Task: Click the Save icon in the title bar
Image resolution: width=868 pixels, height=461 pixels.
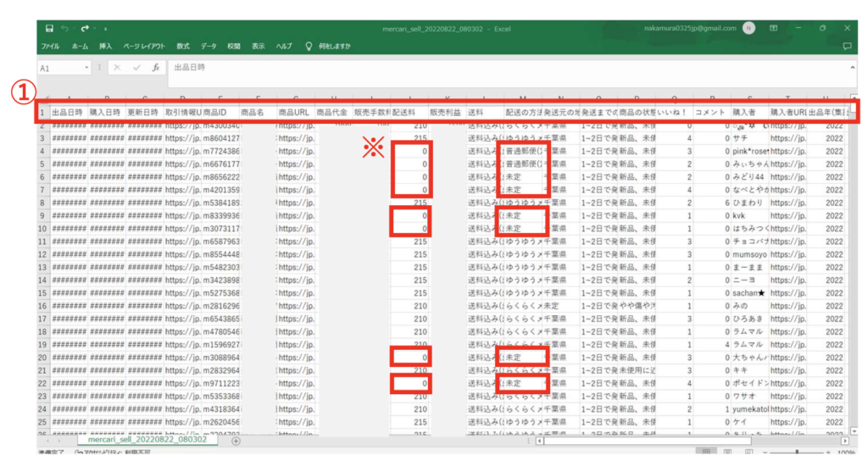Action: coord(49,28)
